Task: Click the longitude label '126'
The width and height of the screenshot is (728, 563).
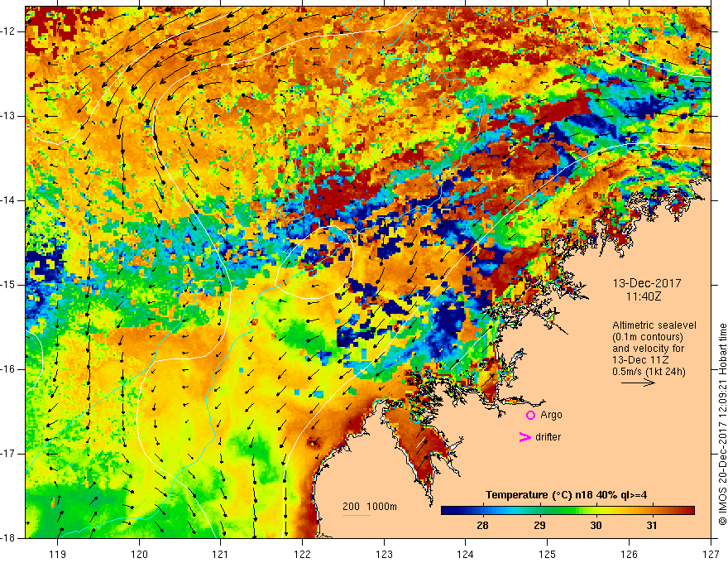Action: [x=629, y=554]
